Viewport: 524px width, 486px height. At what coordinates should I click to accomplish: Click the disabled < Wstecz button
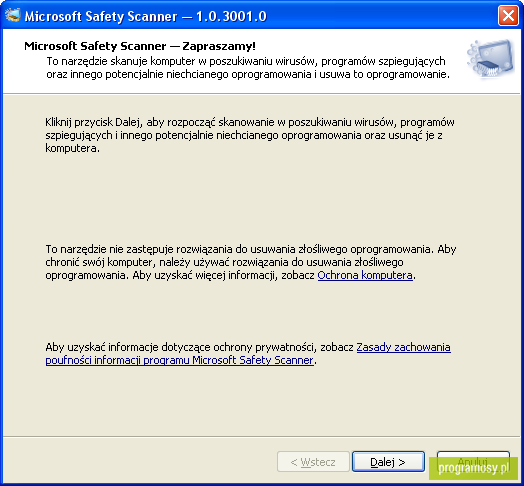313,462
